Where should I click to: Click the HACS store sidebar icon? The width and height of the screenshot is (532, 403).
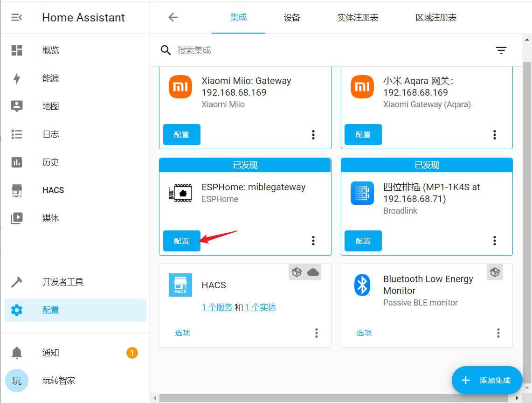[17, 191]
